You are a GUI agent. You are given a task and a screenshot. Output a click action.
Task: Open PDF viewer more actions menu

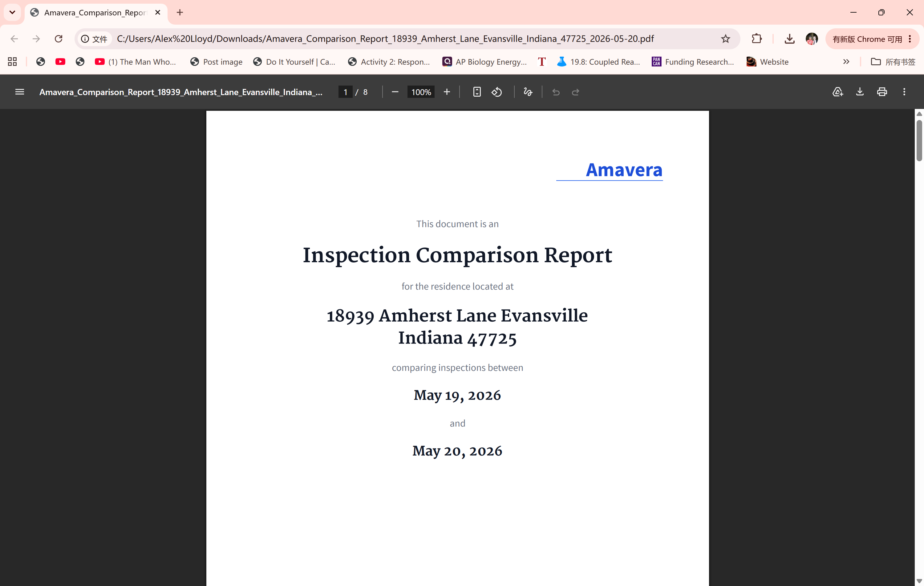pos(904,92)
